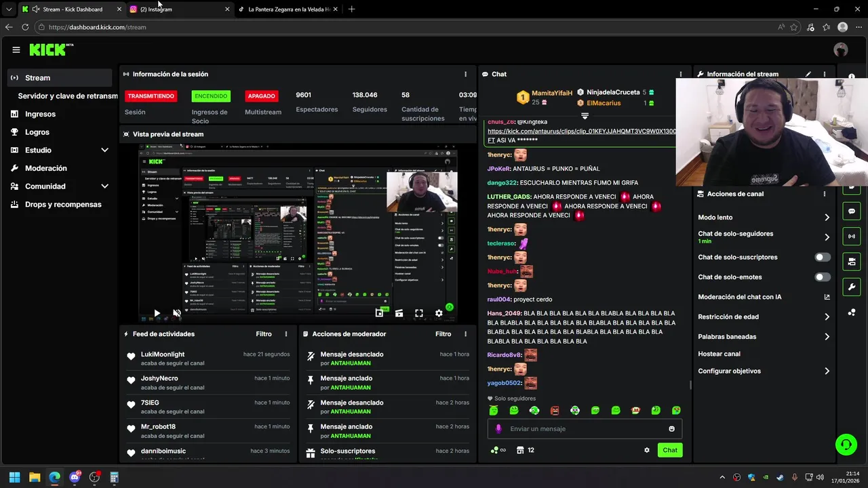Click the JoshyNecro follow activity entry
Screen dimensions: 868x488
click(x=208, y=382)
